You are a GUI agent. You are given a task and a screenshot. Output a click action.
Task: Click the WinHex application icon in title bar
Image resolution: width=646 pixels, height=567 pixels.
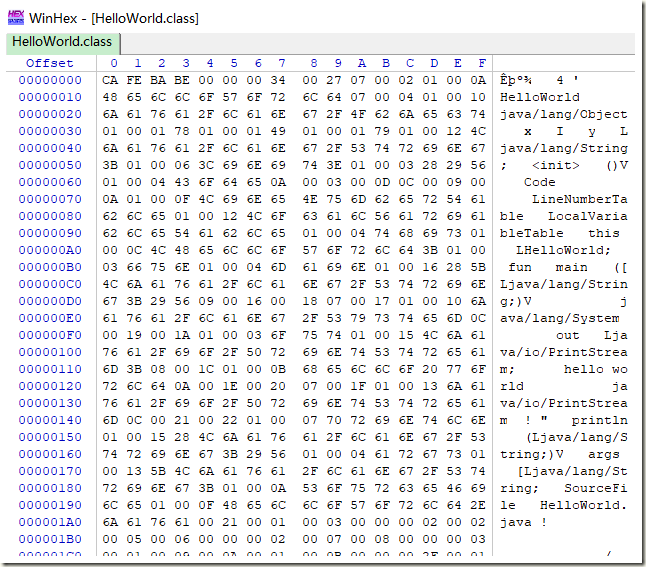coord(16,18)
